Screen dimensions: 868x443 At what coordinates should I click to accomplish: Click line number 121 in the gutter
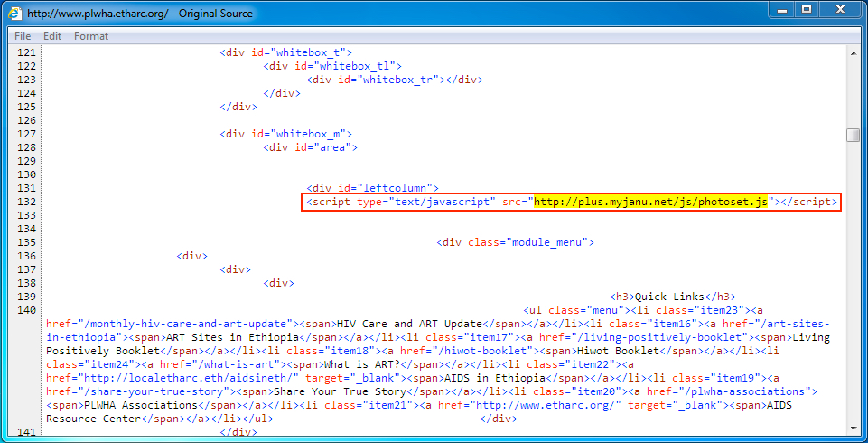[x=26, y=52]
